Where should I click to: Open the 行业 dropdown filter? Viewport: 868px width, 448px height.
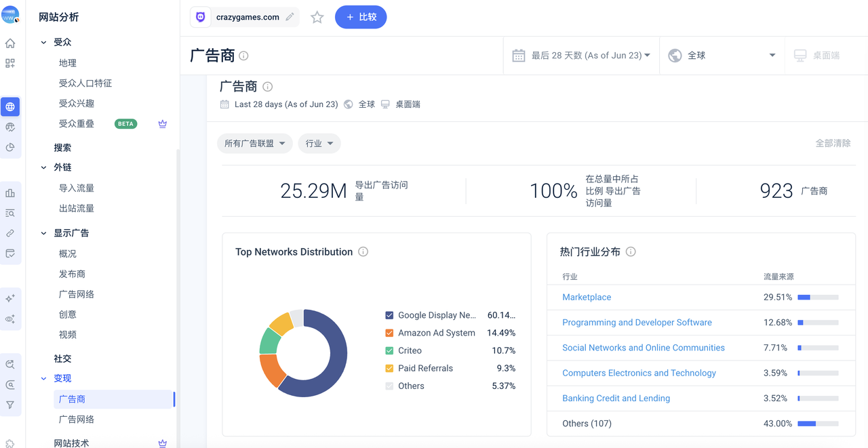[x=319, y=144]
